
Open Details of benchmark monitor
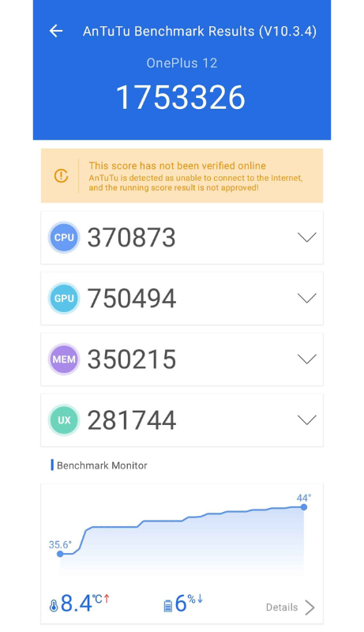coord(282,607)
